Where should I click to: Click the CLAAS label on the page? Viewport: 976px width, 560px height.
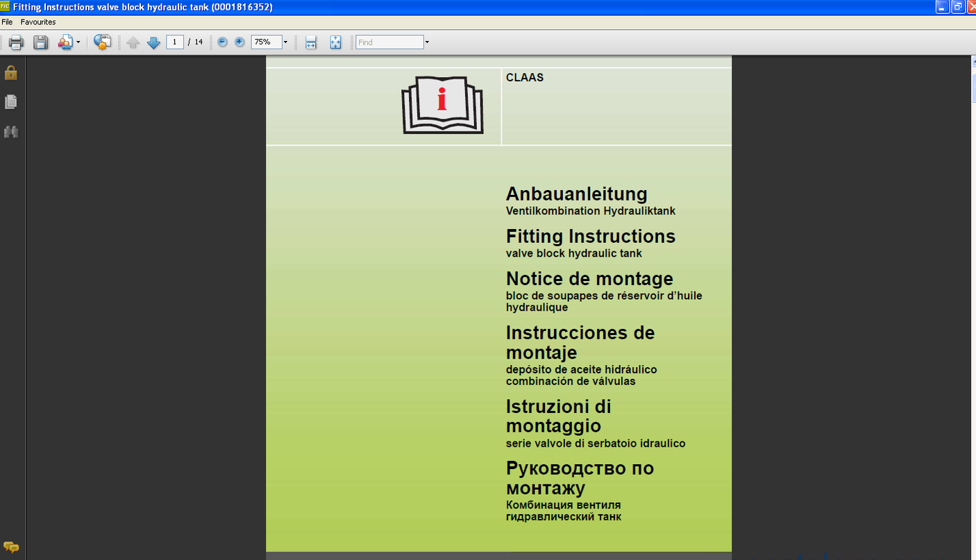pyautogui.click(x=524, y=78)
